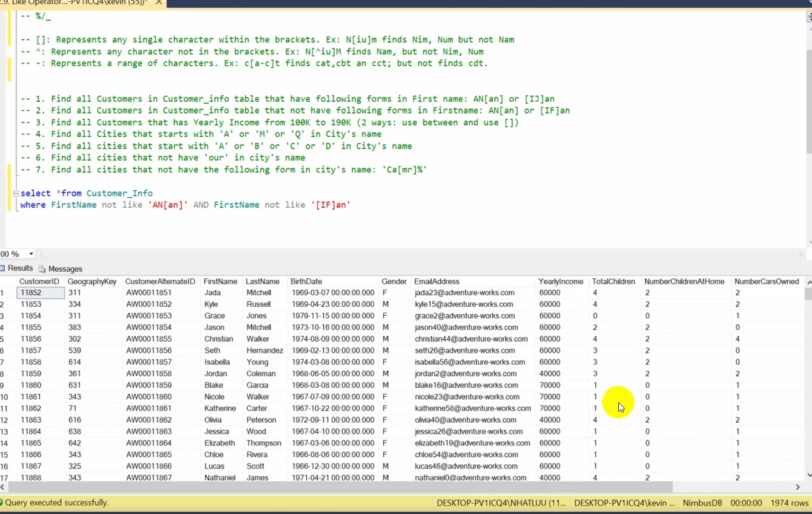The width and height of the screenshot is (812, 514).
Task: Select the CustomerID column header
Action: pyautogui.click(x=40, y=282)
